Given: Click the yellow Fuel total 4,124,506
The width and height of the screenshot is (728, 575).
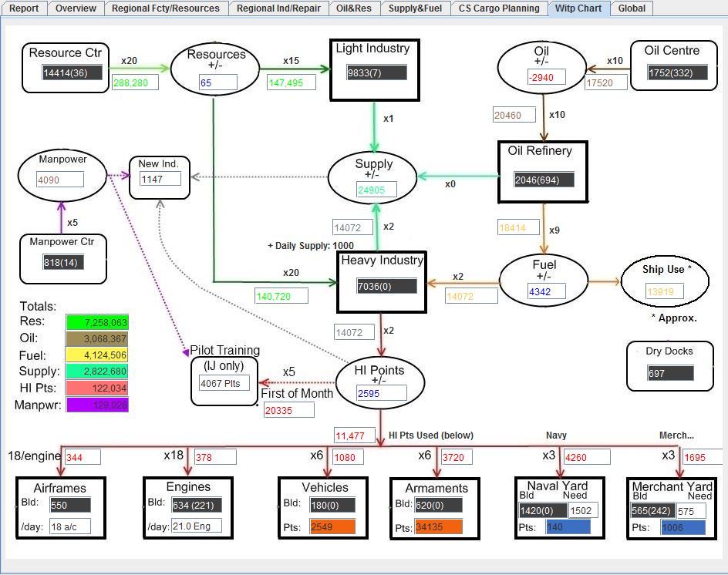Looking at the screenshot, I should [x=97, y=355].
